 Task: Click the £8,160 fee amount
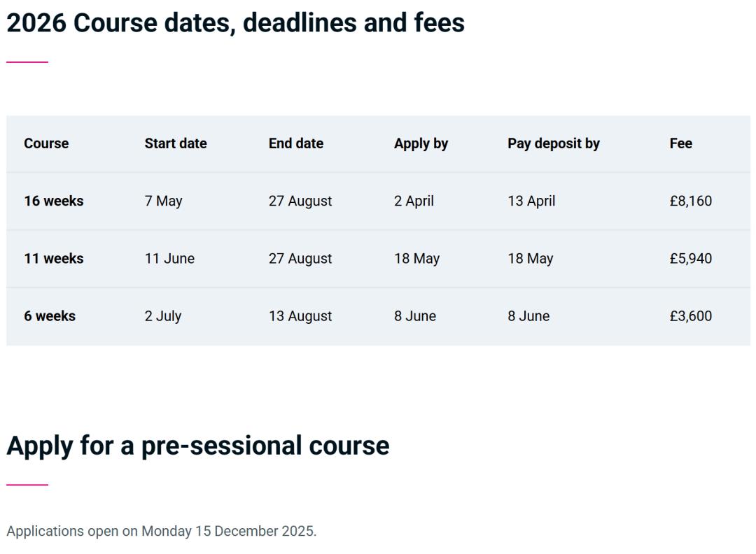(690, 201)
